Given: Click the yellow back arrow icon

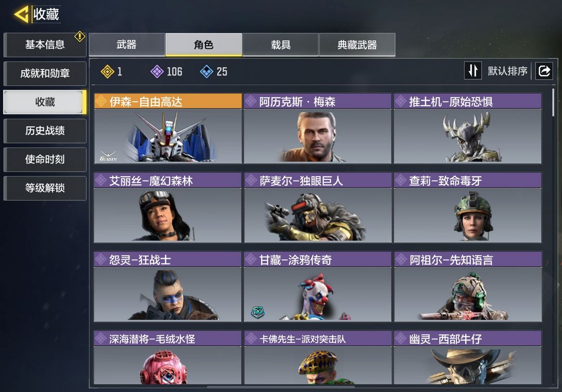Looking at the screenshot, I should pos(21,15).
